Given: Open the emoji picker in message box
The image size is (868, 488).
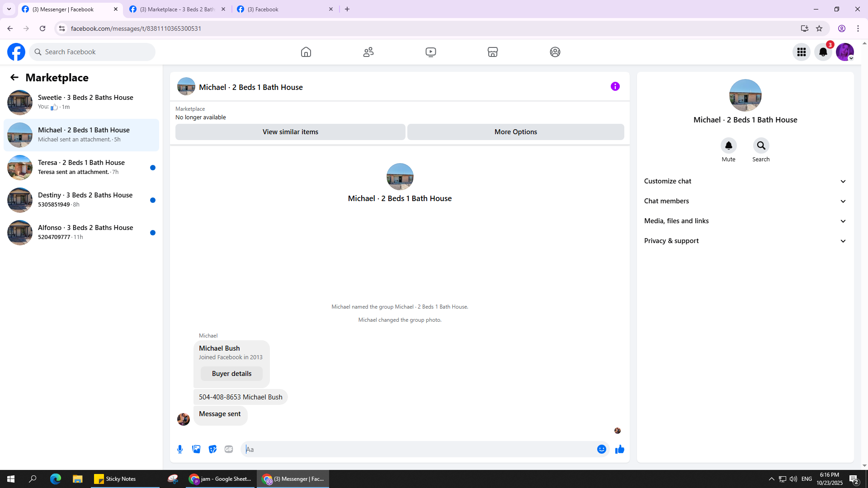Looking at the screenshot, I should (601, 449).
